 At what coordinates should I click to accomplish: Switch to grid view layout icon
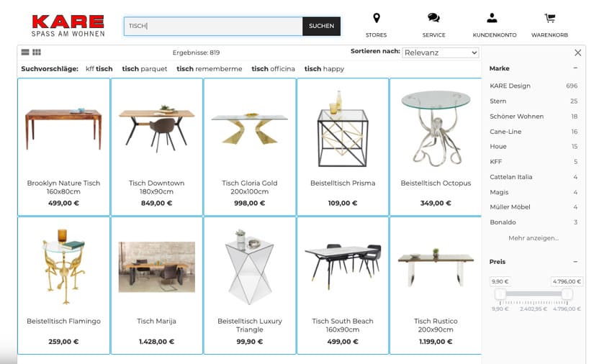click(37, 53)
